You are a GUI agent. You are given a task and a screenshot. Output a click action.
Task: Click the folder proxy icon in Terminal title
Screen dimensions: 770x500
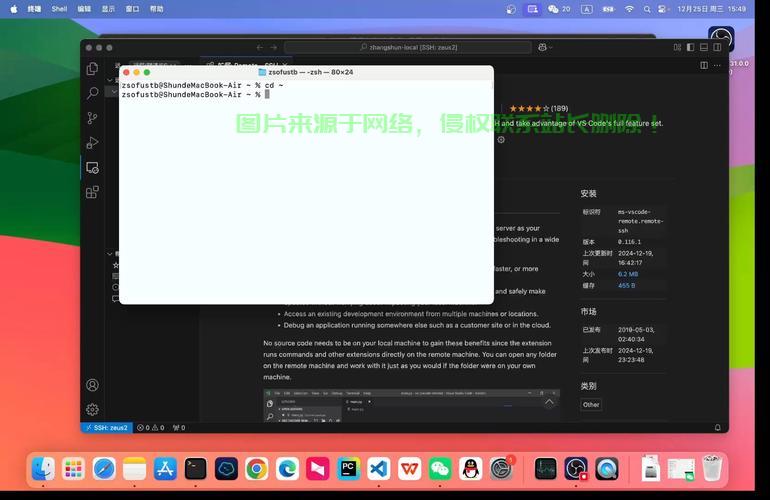coord(262,72)
